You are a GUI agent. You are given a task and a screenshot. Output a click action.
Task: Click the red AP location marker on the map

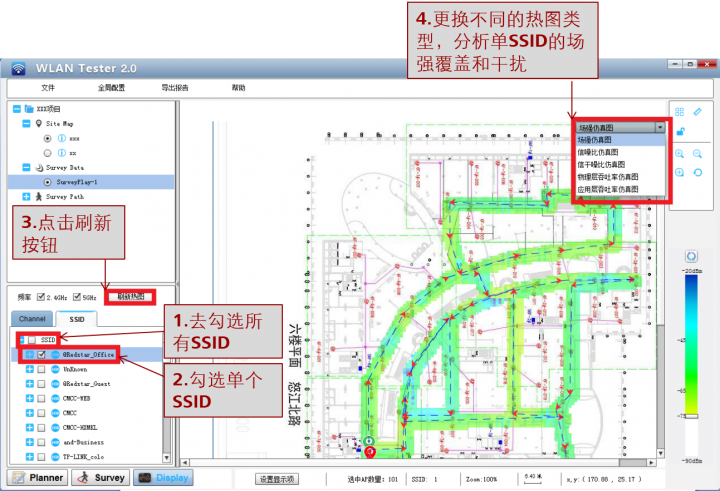[x=370, y=452]
